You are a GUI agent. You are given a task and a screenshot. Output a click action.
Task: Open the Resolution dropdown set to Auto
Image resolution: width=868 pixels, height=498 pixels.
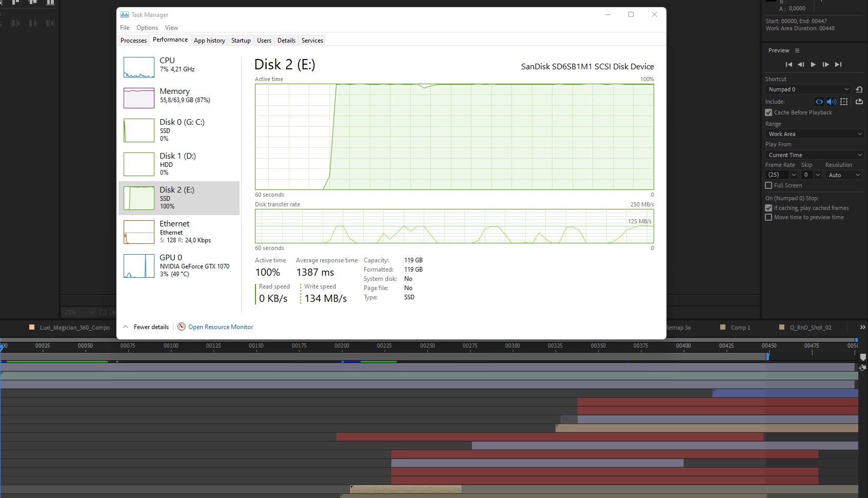click(x=844, y=175)
